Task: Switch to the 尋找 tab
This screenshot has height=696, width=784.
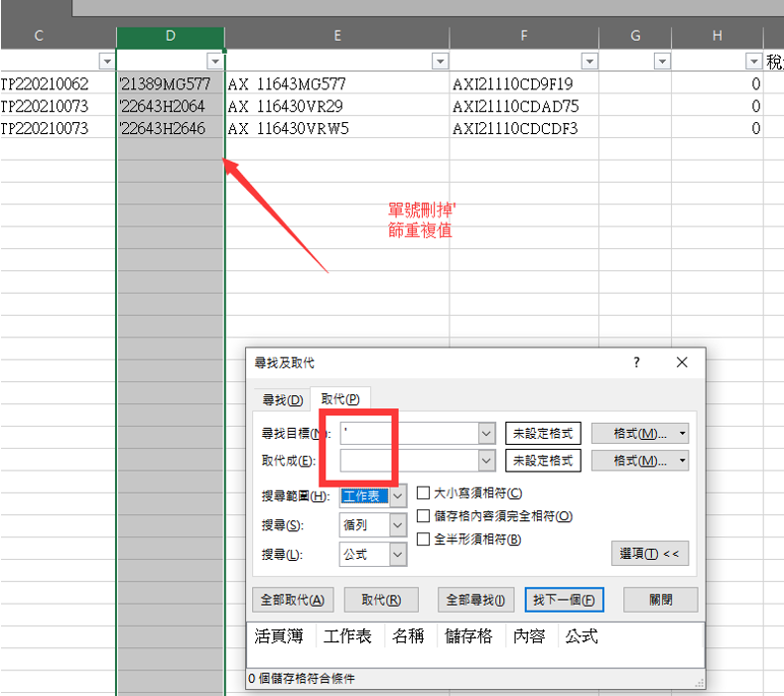Action: (282, 399)
